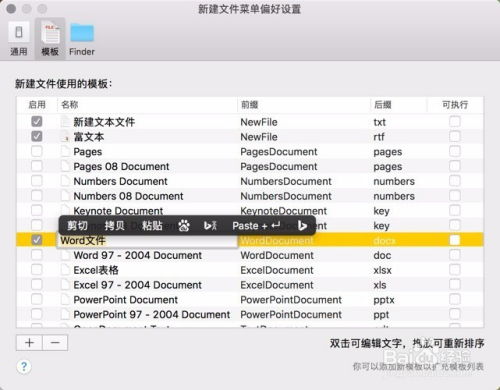
Task: Sort by the 启用 column header
Action: pos(37,105)
